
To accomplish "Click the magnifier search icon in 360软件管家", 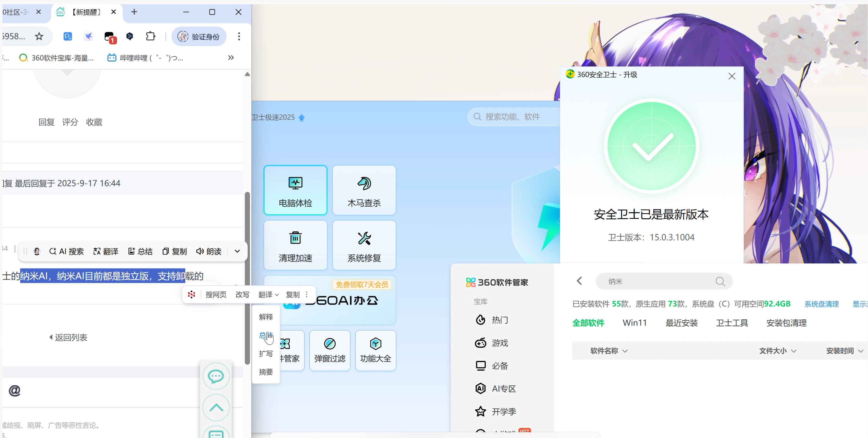I will point(720,281).
